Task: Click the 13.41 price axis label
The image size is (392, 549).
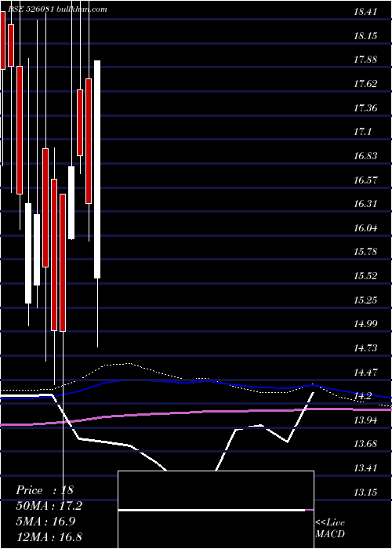Action: tap(365, 468)
